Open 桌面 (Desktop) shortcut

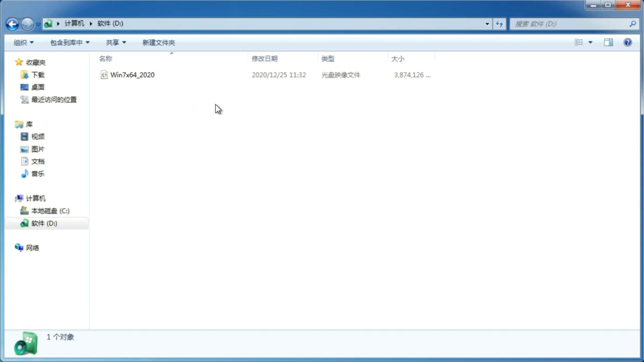pos(38,87)
